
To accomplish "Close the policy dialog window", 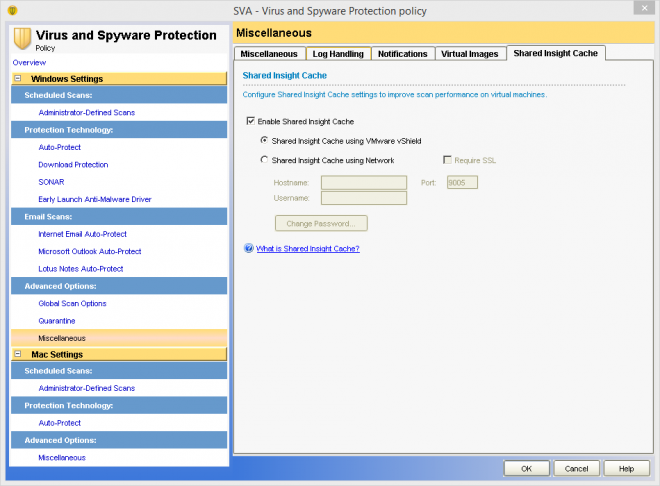I will 644,8.
